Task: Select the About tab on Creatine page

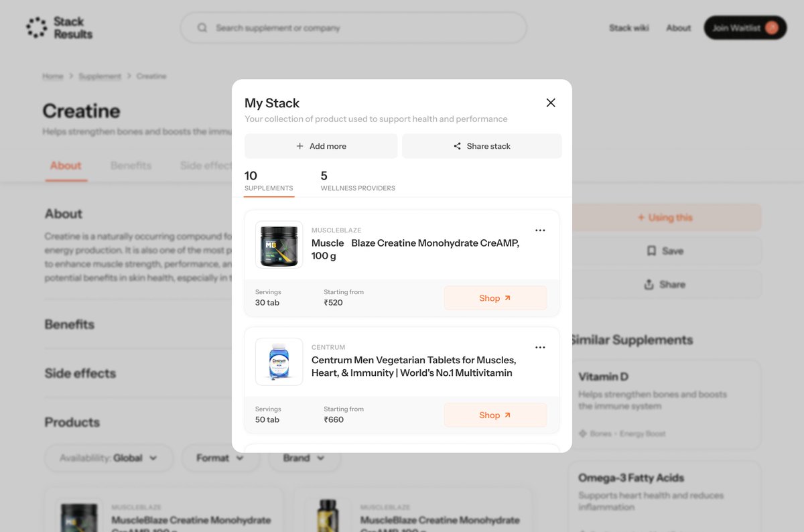Action: pos(66,165)
